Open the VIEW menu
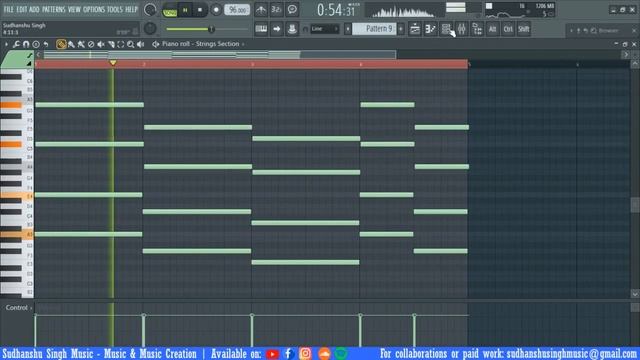Image resolution: width=640 pixels, height=360 pixels. [x=74, y=9]
